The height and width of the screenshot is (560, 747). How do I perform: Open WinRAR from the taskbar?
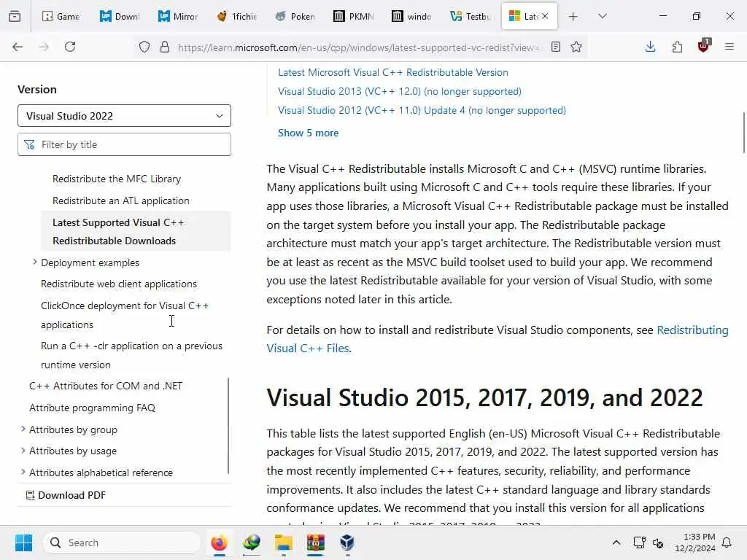(315, 542)
